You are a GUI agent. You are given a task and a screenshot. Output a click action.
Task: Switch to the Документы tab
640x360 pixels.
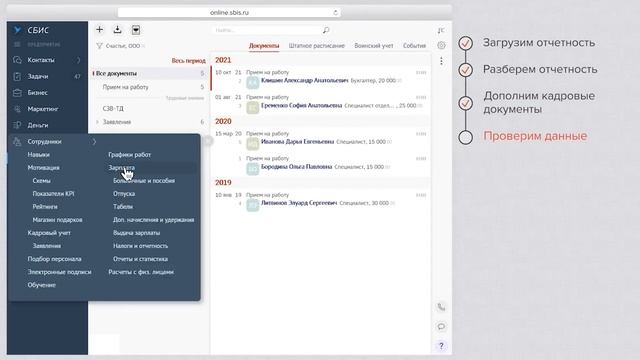(264, 46)
